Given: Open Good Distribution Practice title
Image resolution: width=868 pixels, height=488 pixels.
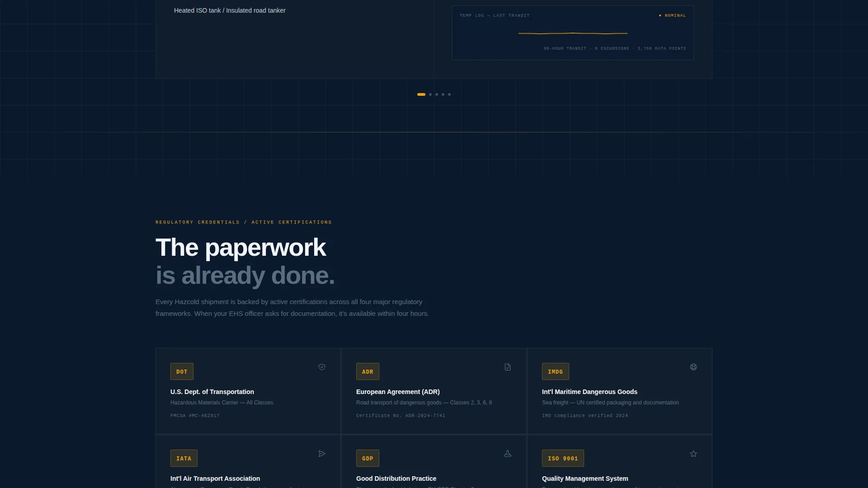Looking at the screenshot, I should pyautogui.click(x=396, y=479).
